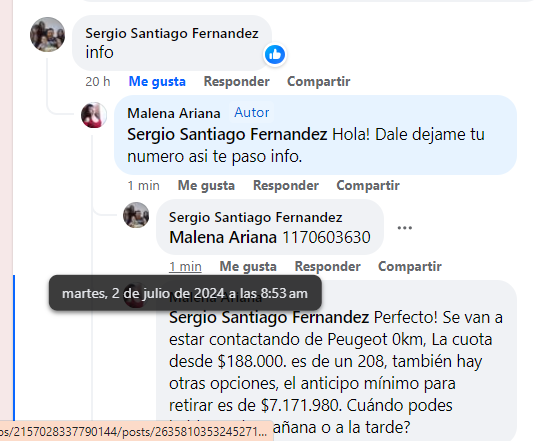The width and height of the screenshot is (550, 441).
Task: Open Sergio Santiago Fernandez name on info comment
Action: [x=172, y=33]
